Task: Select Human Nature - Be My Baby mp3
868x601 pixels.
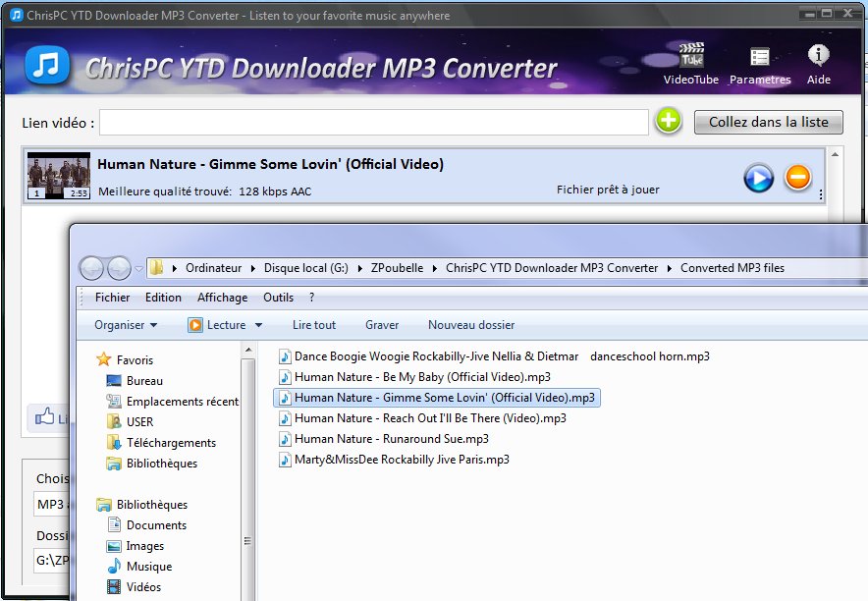Action: tap(414, 377)
